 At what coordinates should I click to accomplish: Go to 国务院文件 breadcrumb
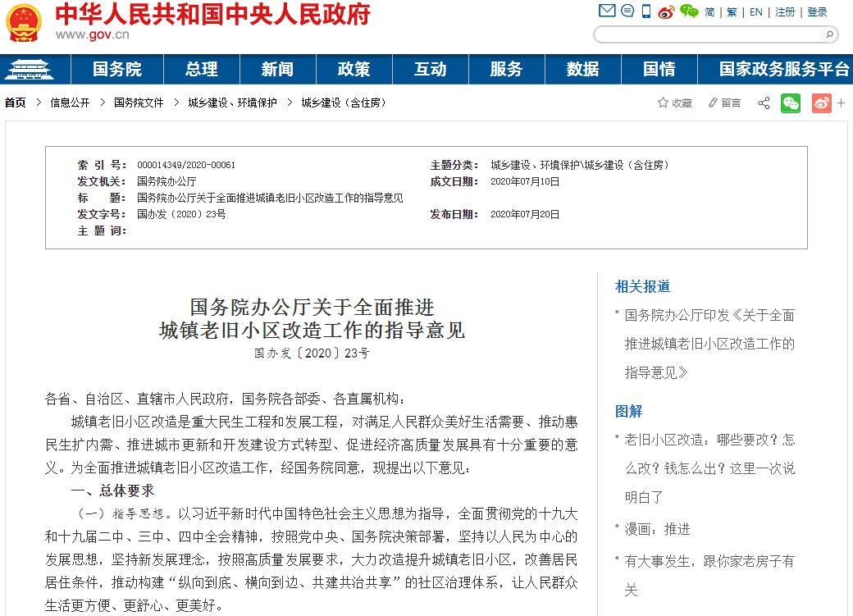(139, 103)
